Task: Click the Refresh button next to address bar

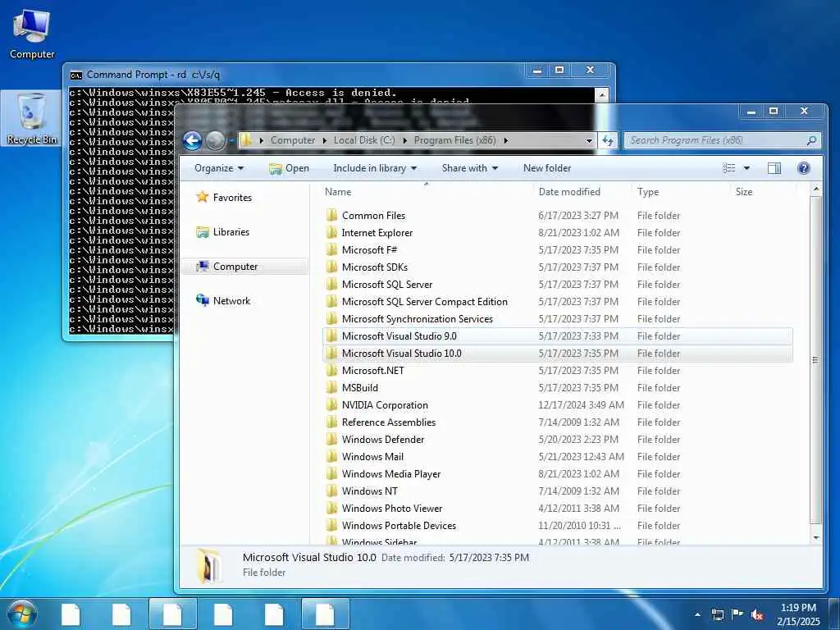Action: (x=608, y=140)
